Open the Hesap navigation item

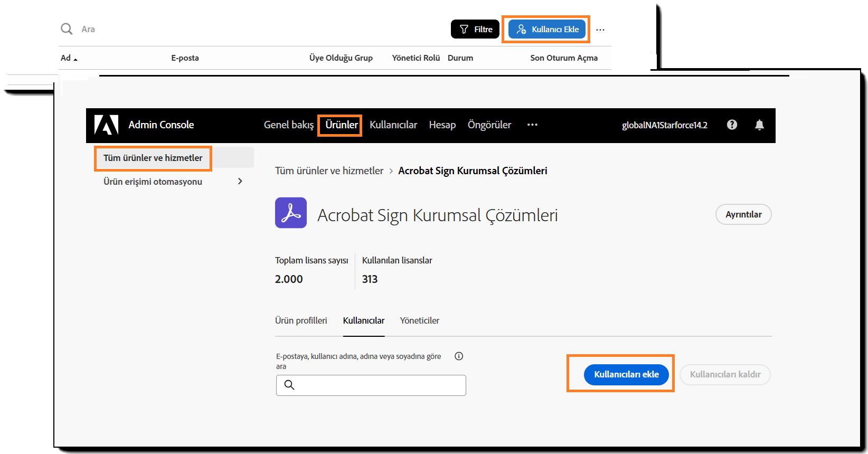(442, 125)
